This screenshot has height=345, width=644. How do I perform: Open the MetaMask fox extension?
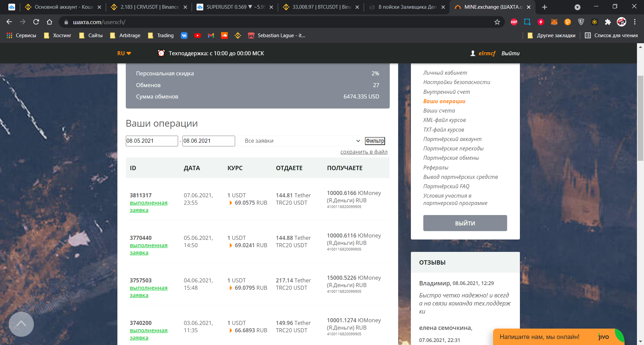[554, 22]
